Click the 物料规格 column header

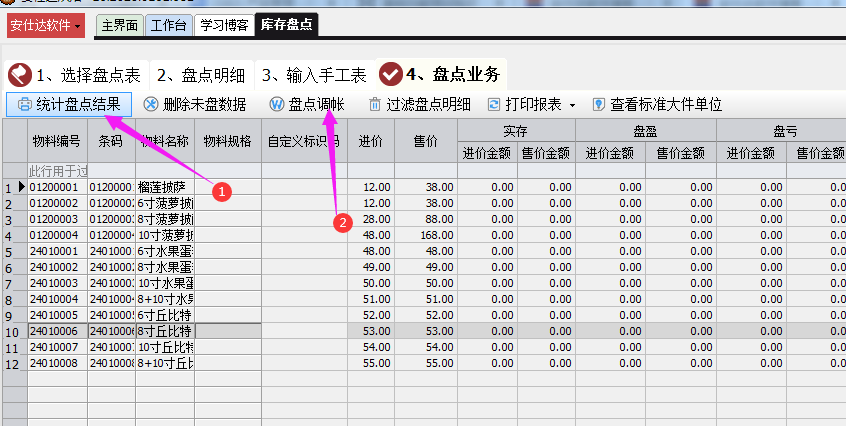(228, 141)
